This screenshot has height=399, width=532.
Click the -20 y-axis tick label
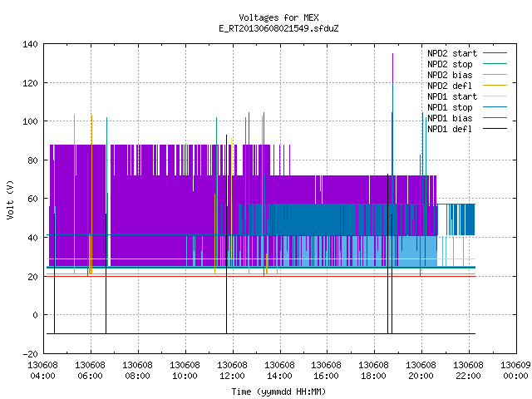tap(30, 354)
